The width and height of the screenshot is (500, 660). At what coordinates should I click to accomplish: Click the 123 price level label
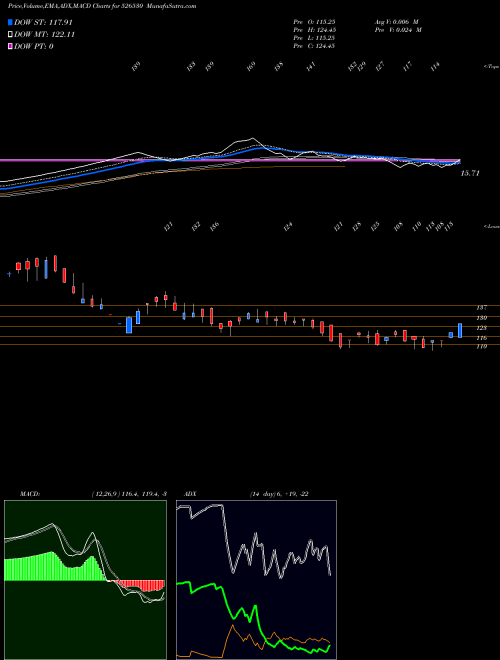tap(482, 328)
